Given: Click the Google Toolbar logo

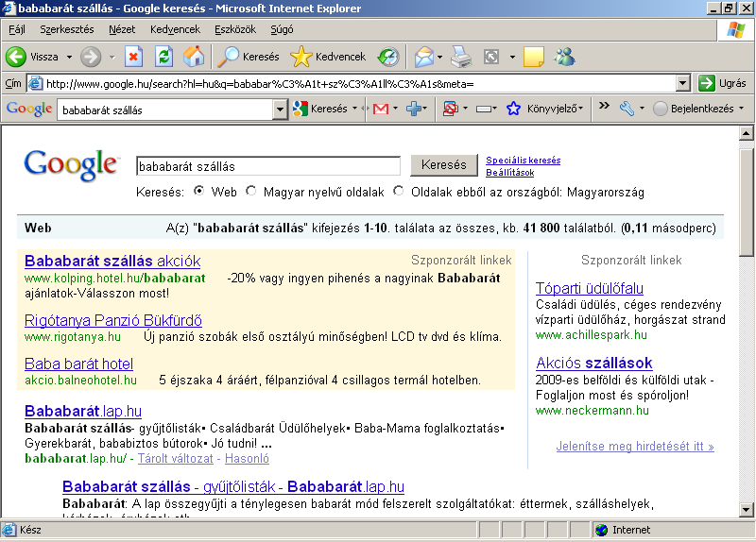Looking at the screenshot, I should pyautogui.click(x=29, y=109).
